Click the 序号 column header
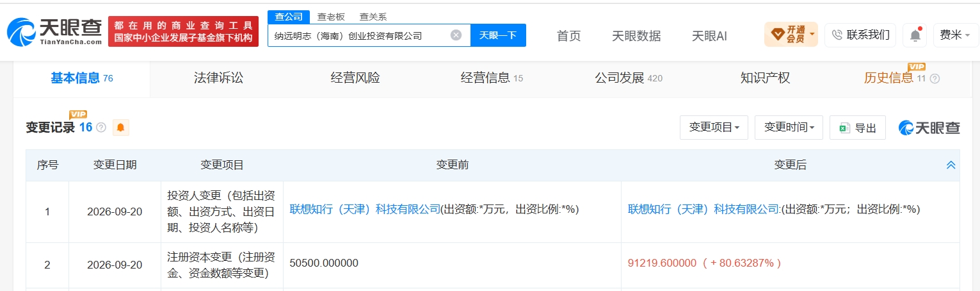 tap(47, 165)
